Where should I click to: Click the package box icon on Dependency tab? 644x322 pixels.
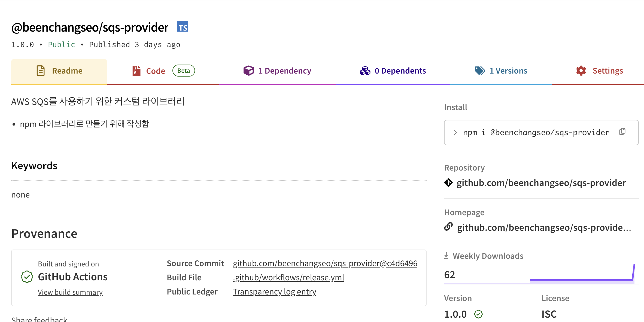pos(249,70)
